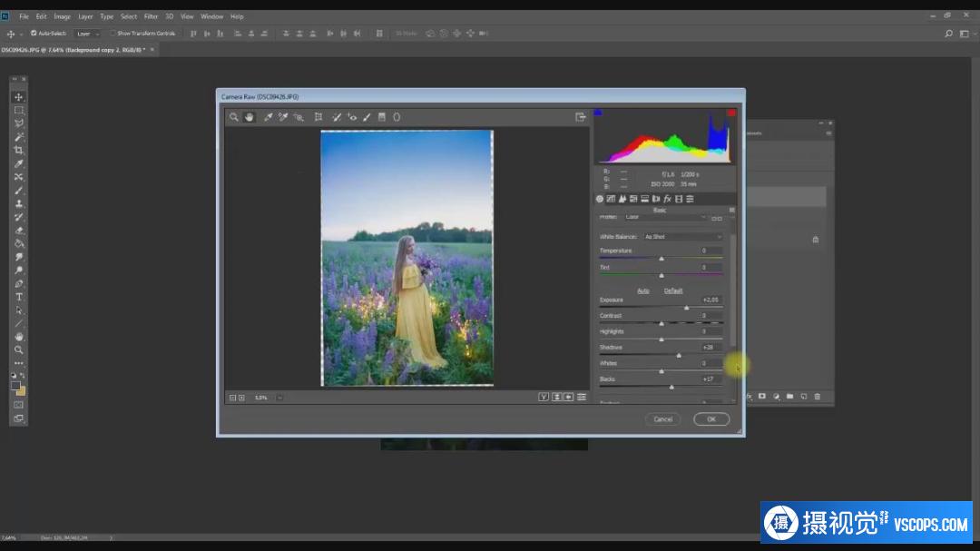The width and height of the screenshot is (980, 551).
Task: Select the Radial Filter tool in Camera Raw
Action: pyautogui.click(x=397, y=117)
